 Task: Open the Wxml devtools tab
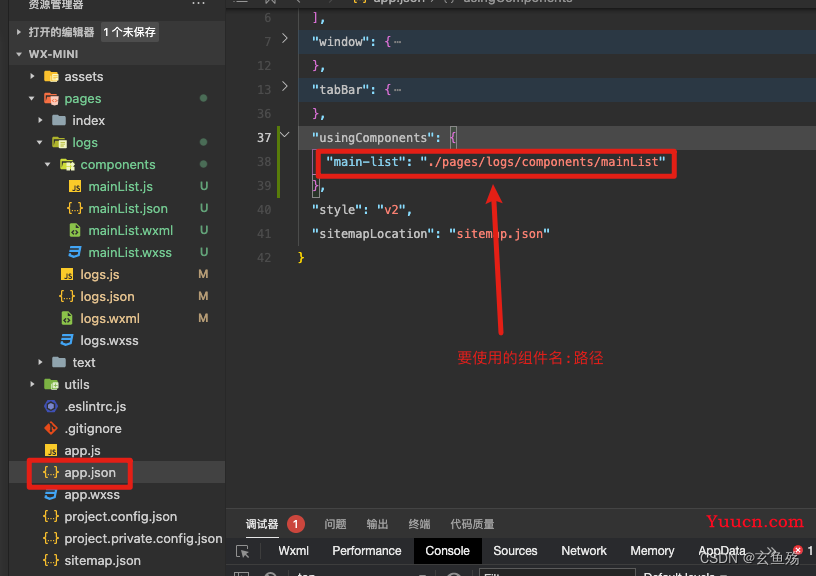[294, 551]
